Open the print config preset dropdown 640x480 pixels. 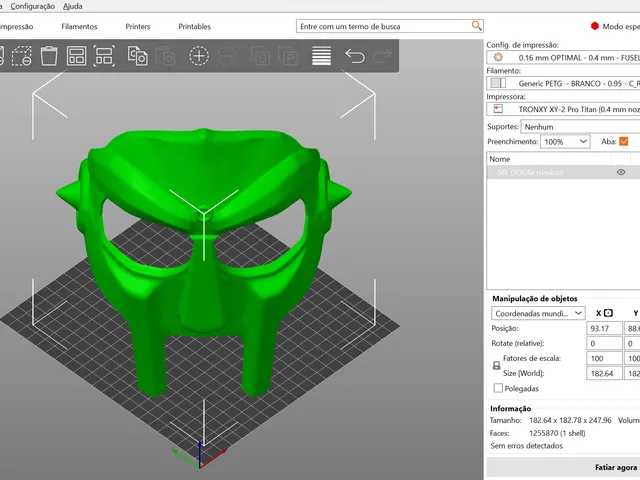563,58
